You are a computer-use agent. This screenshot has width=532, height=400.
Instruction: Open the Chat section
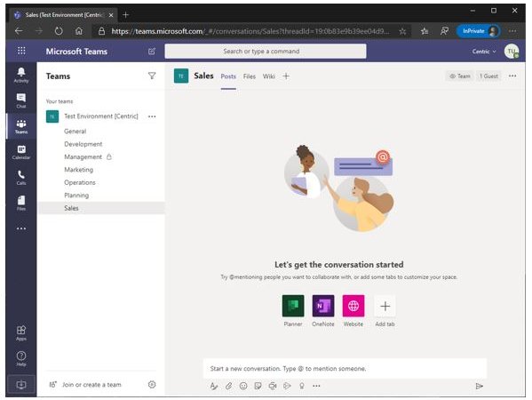click(21, 100)
